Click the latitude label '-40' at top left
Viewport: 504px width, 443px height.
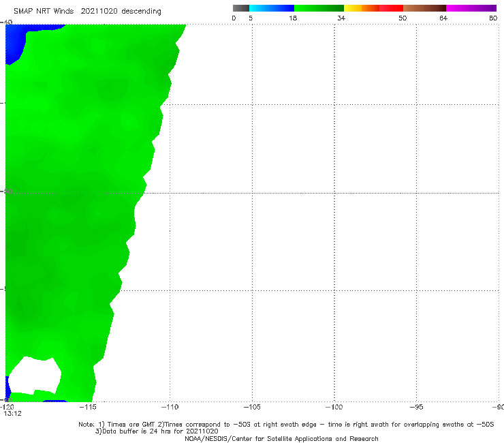click(6, 22)
